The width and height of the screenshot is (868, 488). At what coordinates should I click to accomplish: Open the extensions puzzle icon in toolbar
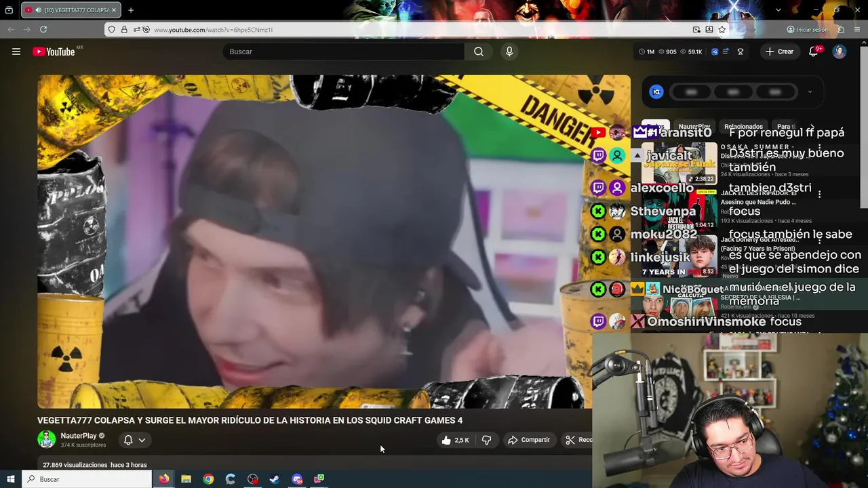841,30
